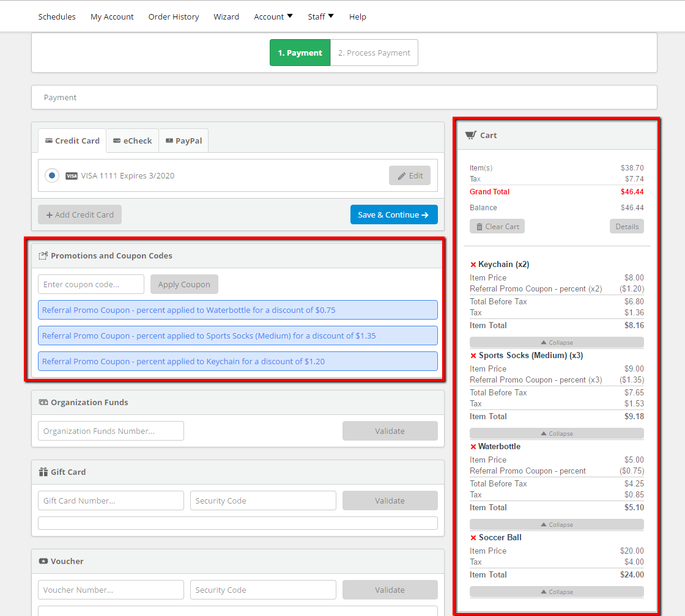
Task: Click Save & Continue button
Action: tap(394, 215)
